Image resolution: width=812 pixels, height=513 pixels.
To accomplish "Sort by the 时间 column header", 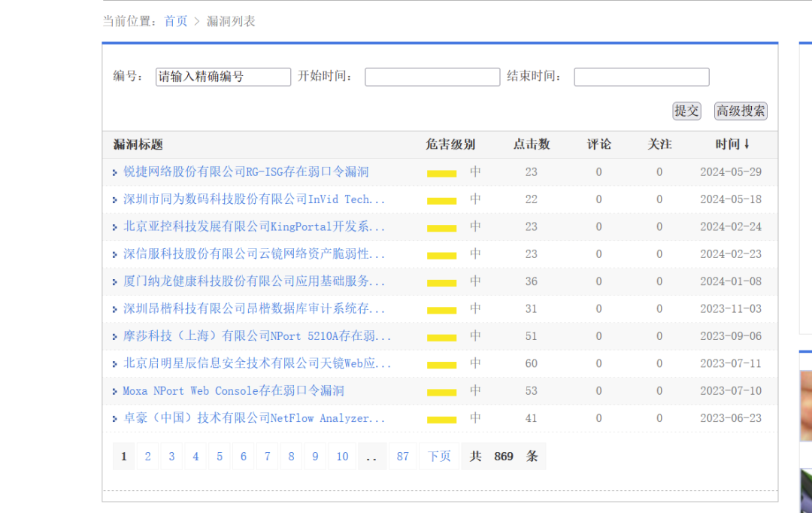I will 732,144.
